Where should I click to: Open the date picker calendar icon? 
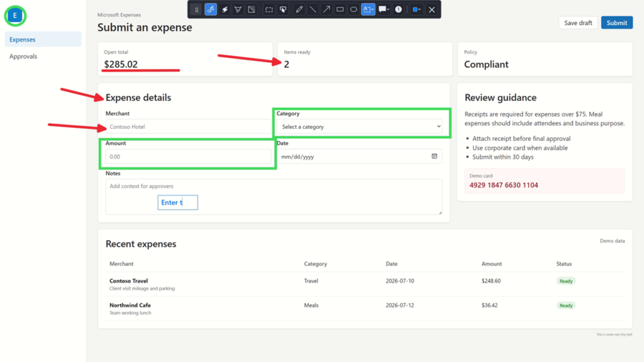(434, 156)
